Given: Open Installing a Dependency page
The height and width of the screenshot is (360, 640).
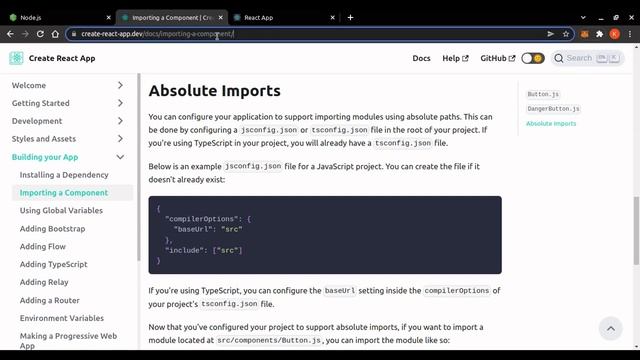Looking at the screenshot, I should (x=64, y=175).
